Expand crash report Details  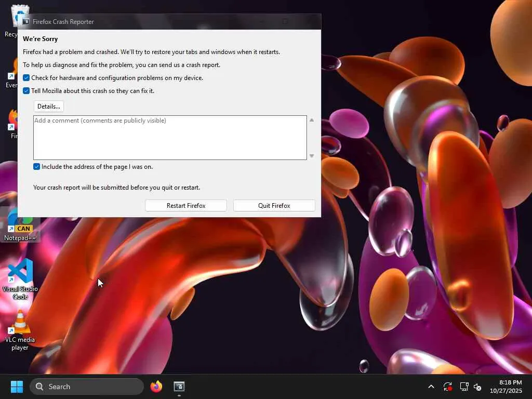[x=48, y=107]
